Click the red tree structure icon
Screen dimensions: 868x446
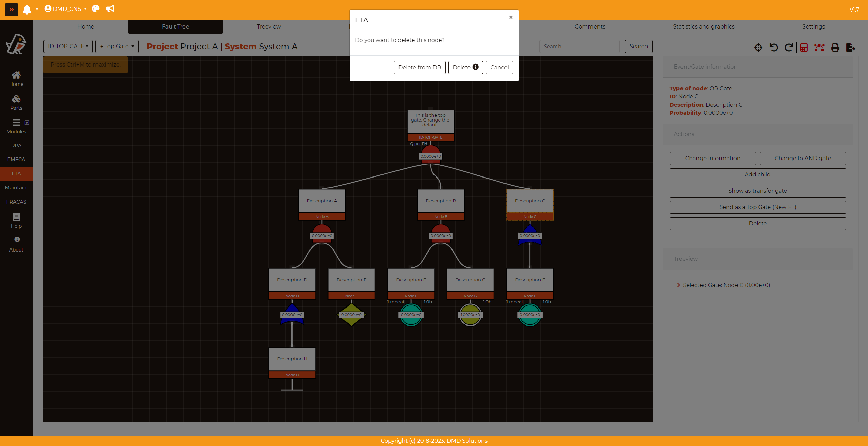point(819,48)
